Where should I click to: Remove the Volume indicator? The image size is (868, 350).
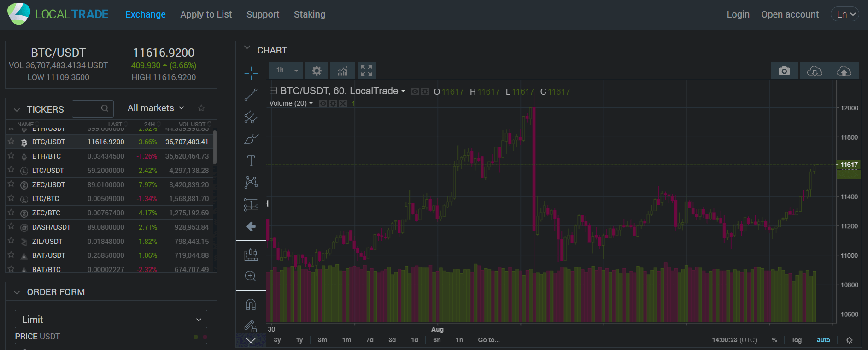343,104
